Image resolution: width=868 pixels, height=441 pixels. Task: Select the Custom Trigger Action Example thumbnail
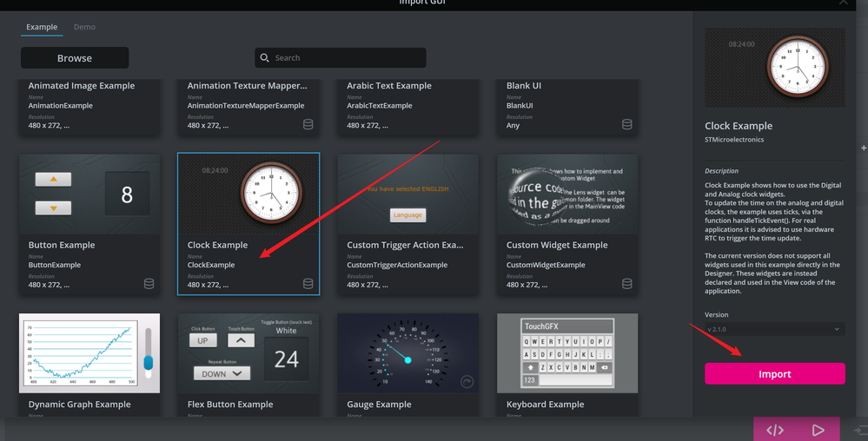(408, 194)
